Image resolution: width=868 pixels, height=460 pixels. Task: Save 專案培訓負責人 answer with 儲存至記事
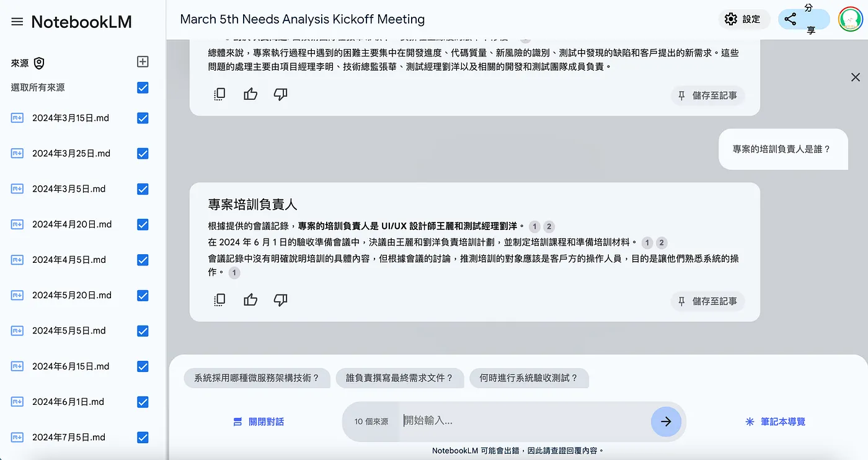707,301
